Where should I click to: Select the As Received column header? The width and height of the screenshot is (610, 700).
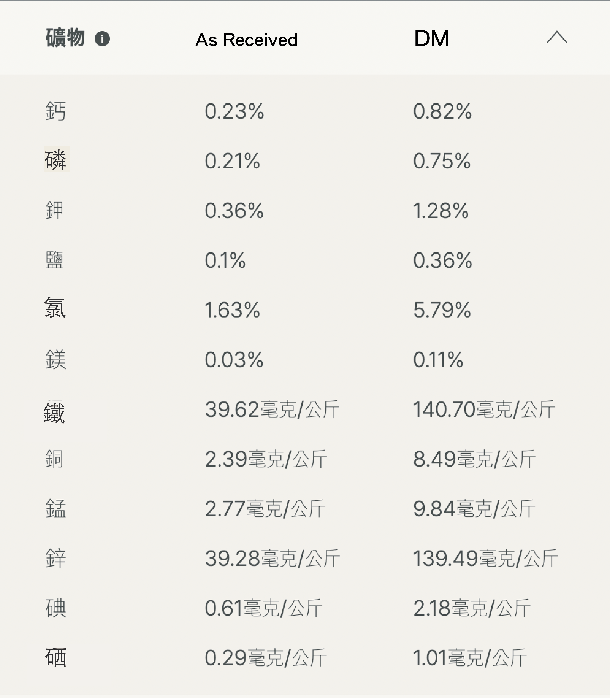click(246, 40)
